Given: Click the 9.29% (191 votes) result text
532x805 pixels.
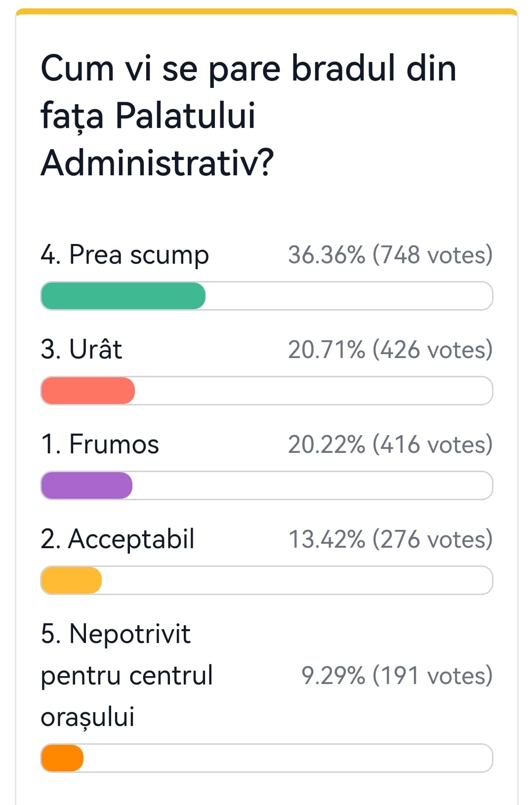Looking at the screenshot, I should click(x=396, y=676).
